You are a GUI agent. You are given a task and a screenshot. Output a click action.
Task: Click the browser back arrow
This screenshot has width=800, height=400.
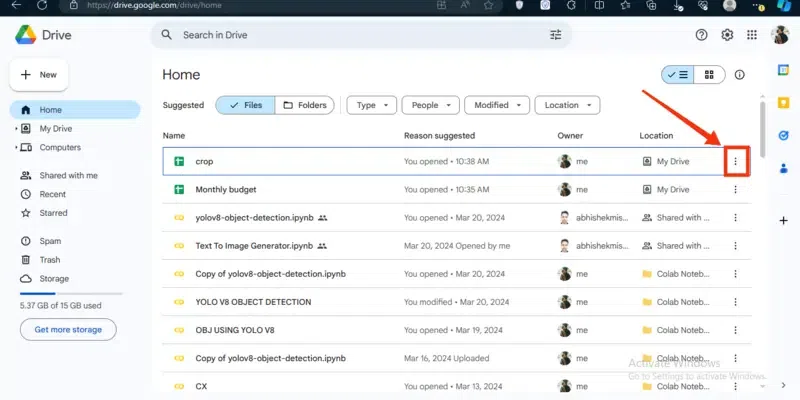coord(16,5)
